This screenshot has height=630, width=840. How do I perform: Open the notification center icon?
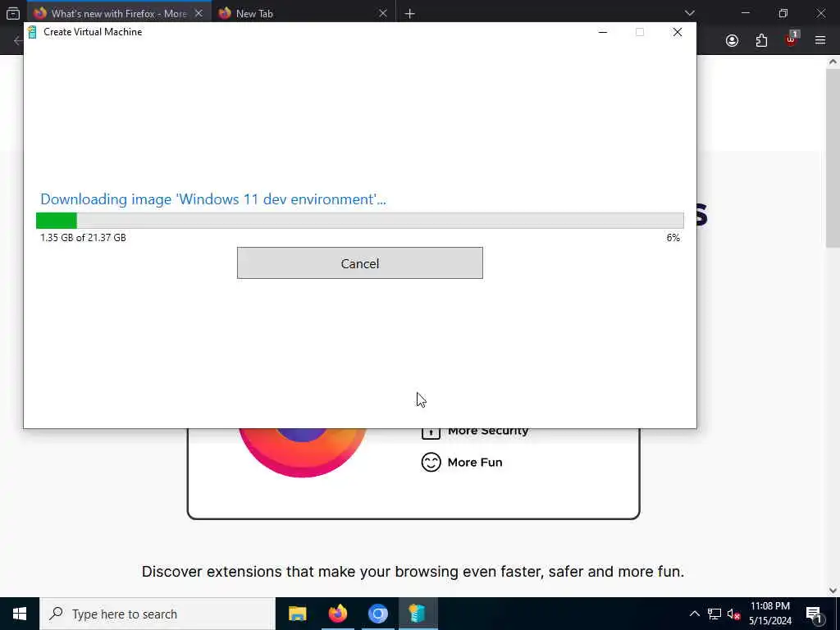point(815,614)
